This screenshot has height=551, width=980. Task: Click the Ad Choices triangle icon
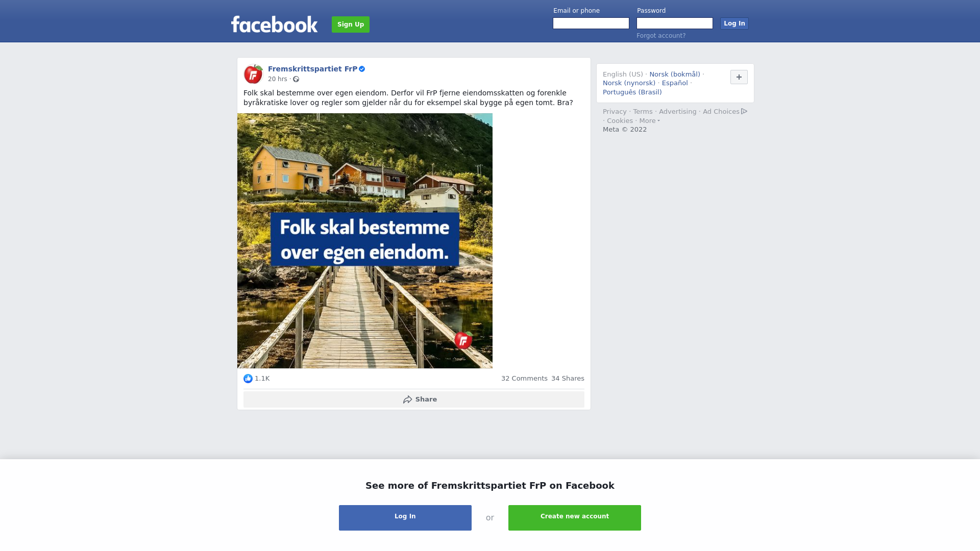744,111
